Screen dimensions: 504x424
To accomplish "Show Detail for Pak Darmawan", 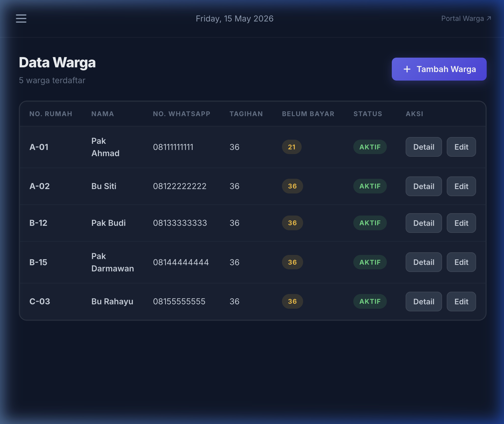I will click(x=424, y=262).
